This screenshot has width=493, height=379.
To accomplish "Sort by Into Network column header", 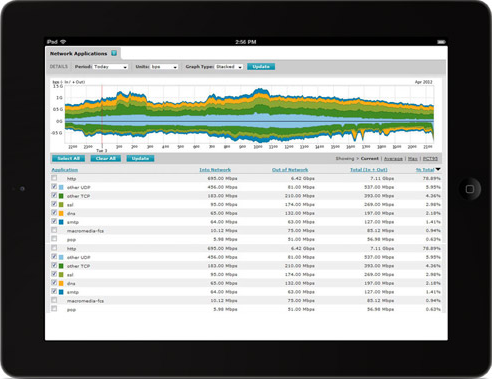I will coord(215,170).
